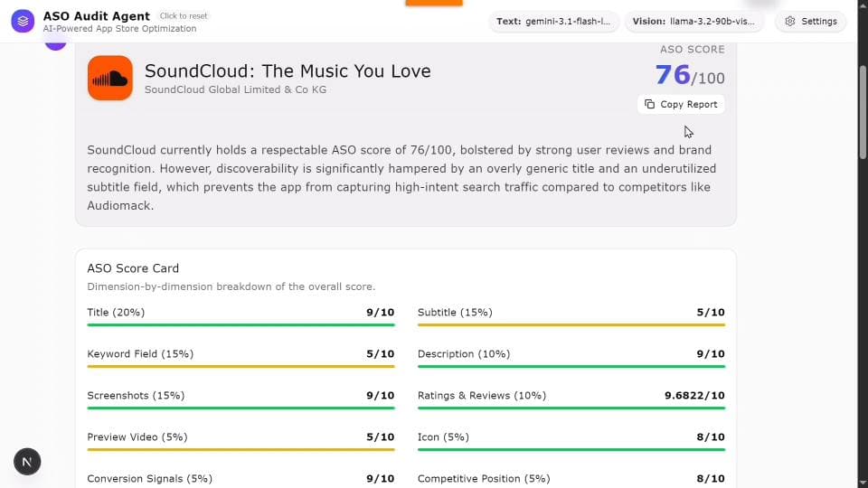Select the Keyword Field (15%) row
The image size is (868, 488).
coord(241,358)
